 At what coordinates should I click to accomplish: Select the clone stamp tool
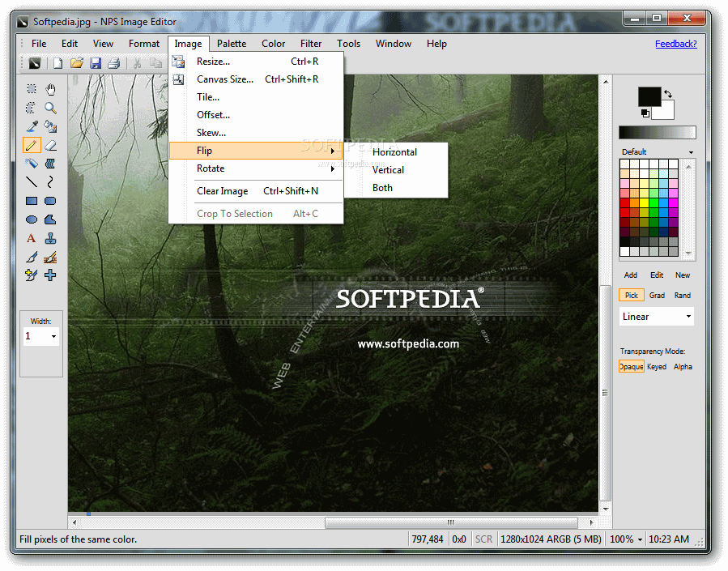click(50, 238)
